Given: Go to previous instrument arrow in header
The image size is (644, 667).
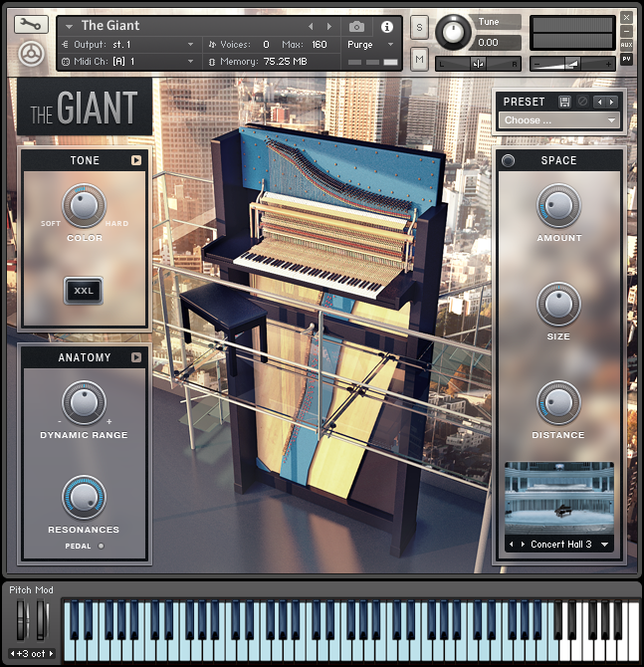Looking at the screenshot, I should click(x=311, y=26).
